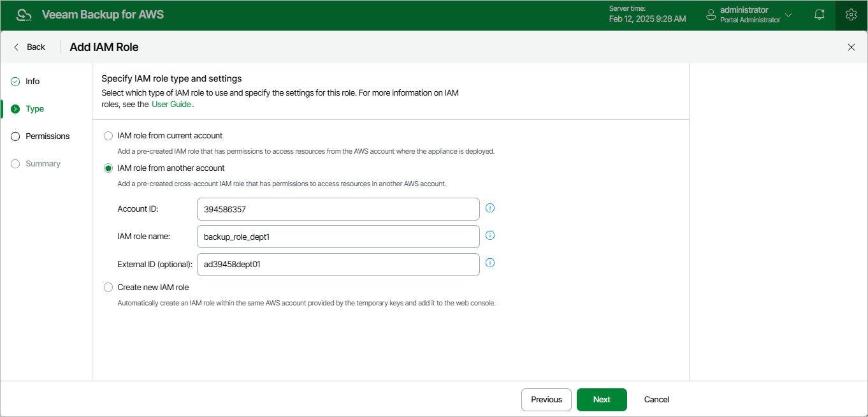The height and width of the screenshot is (417, 868).
Task: Click the Account ID input field
Action: [338, 209]
